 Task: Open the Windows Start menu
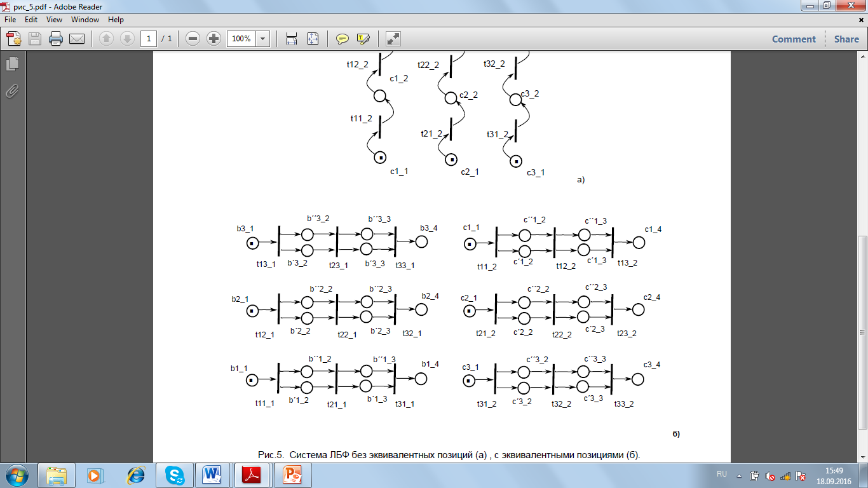tap(15, 475)
